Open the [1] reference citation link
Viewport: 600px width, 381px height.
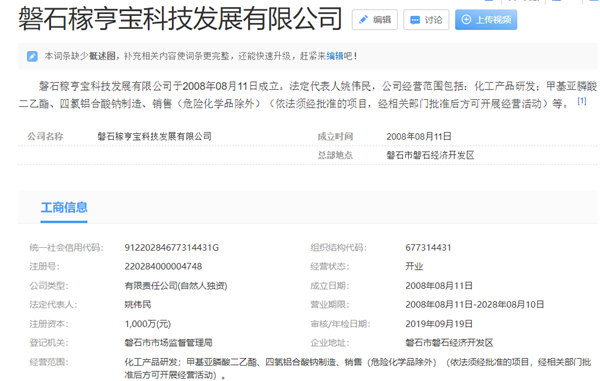(582, 101)
